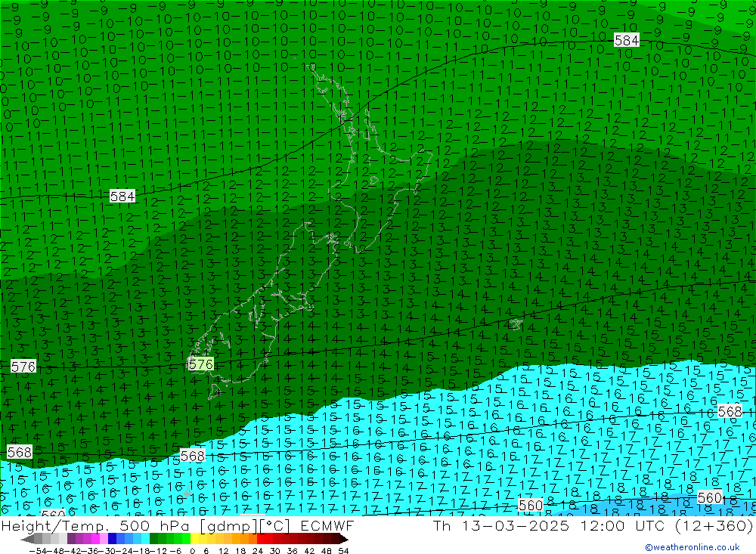Click the Stewart Island outline
This screenshot has height=554, width=756.
(214, 391)
